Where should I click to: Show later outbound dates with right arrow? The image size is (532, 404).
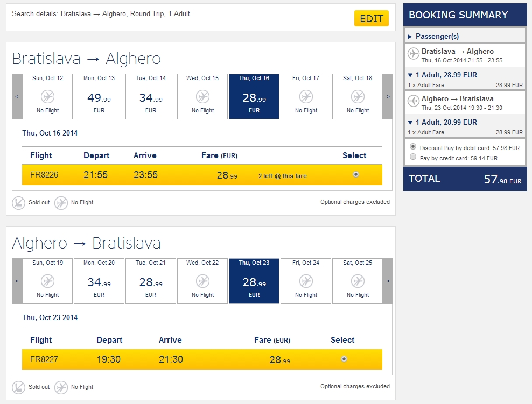(388, 97)
